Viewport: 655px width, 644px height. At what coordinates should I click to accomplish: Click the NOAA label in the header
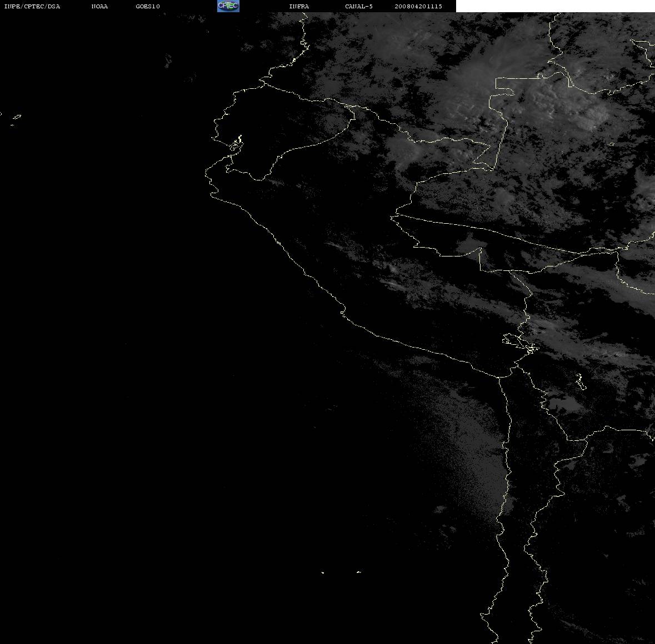99,6
